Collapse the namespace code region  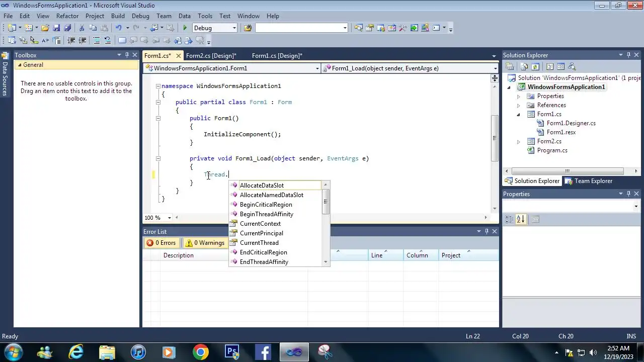[158, 86]
